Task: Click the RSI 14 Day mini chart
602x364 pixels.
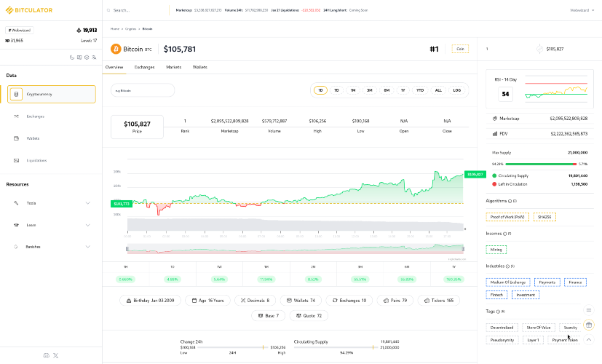Action: pyautogui.click(x=556, y=89)
